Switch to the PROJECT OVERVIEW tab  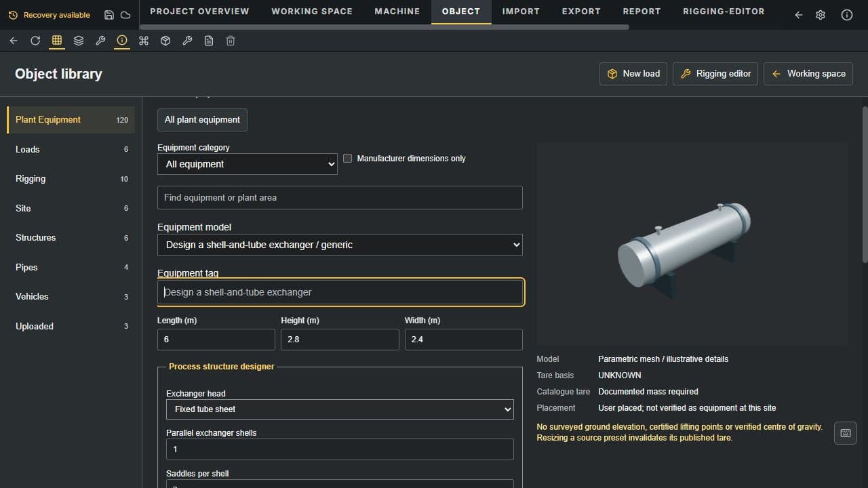[199, 12]
